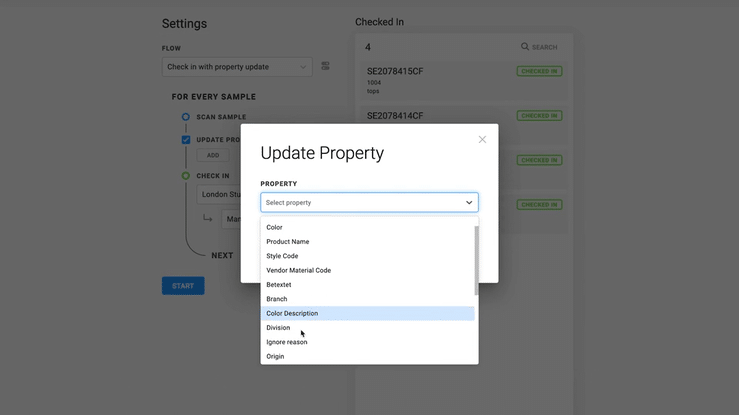Select Origin property option
This screenshot has width=739, height=415.
click(x=368, y=357)
